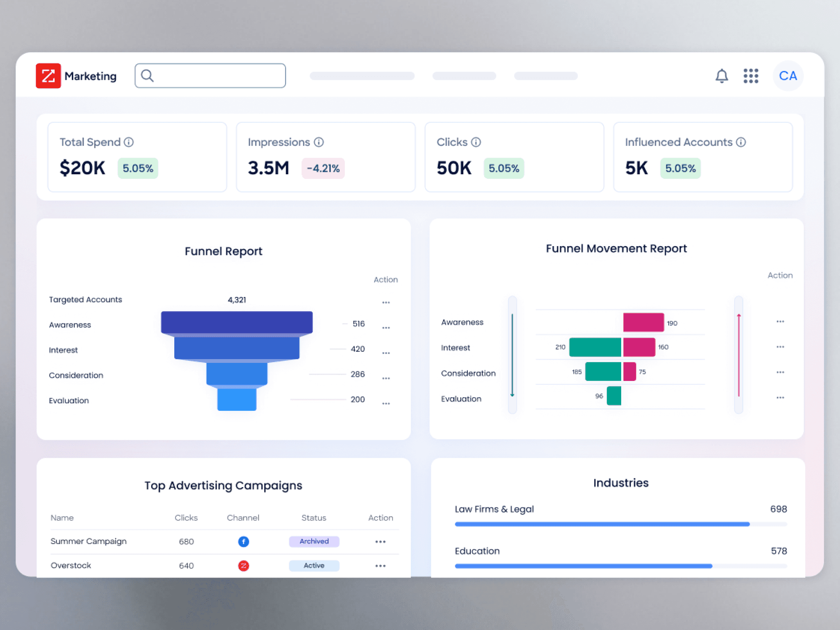
Task: Click the teal Interest bar labeled 210
Action: coord(595,347)
